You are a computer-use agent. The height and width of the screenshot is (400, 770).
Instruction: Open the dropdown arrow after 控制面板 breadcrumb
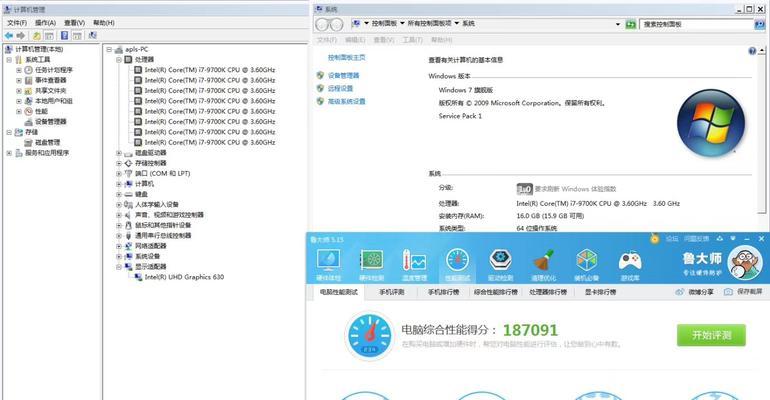coord(402,24)
